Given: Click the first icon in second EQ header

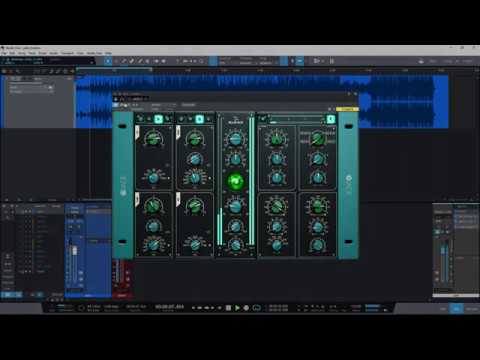Looking at the screenshot, I should [181, 118].
